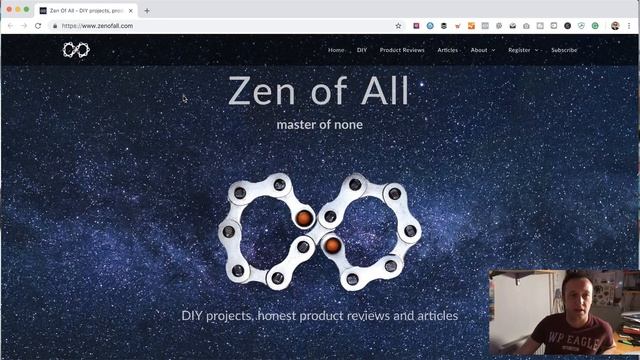Screen dimensions: 640x360
Task: Close the Zen Of All tab
Action: pyautogui.click(x=131, y=11)
